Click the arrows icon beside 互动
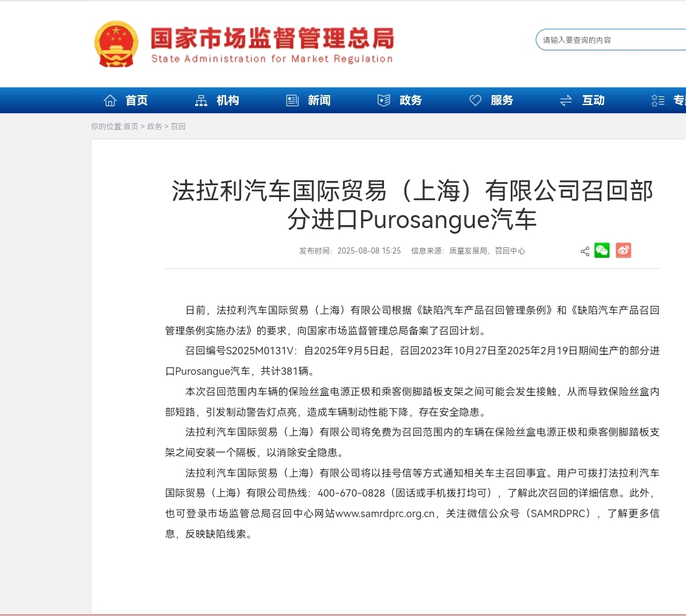The height and width of the screenshot is (616, 686). 566,101
